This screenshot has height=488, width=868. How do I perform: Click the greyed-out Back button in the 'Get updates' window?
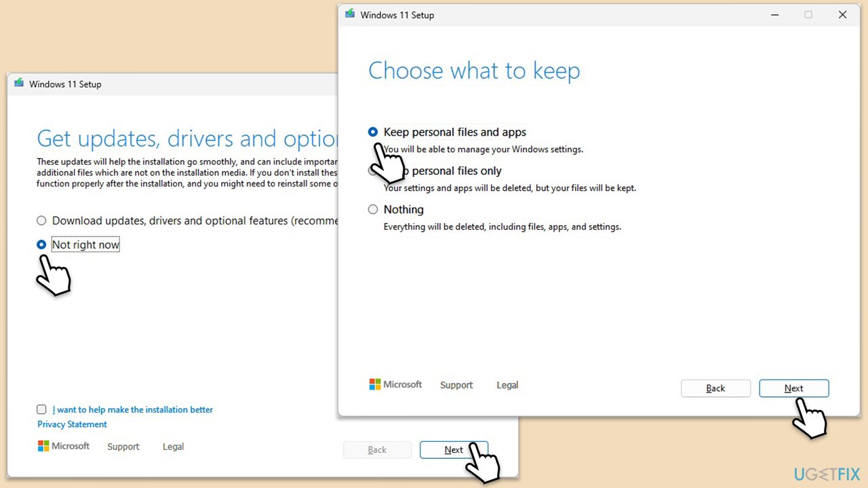tap(377, 450)
